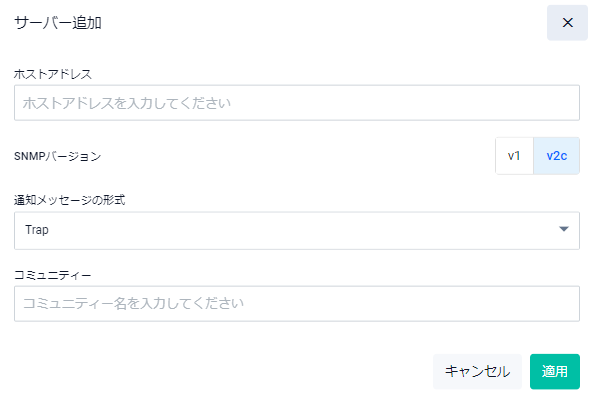Click the キャンセル button

pyautogui.click(x=477, y=371)
